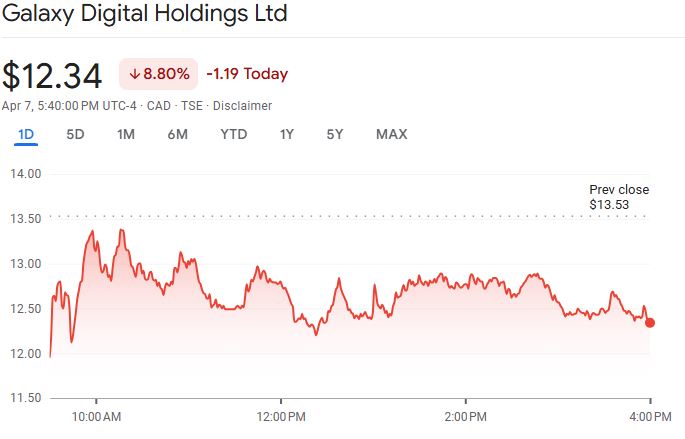Image resolution: width=685 pixels, height=439 pixels.
Task: Open the Disclaimer link
Action: coord(245,105)
